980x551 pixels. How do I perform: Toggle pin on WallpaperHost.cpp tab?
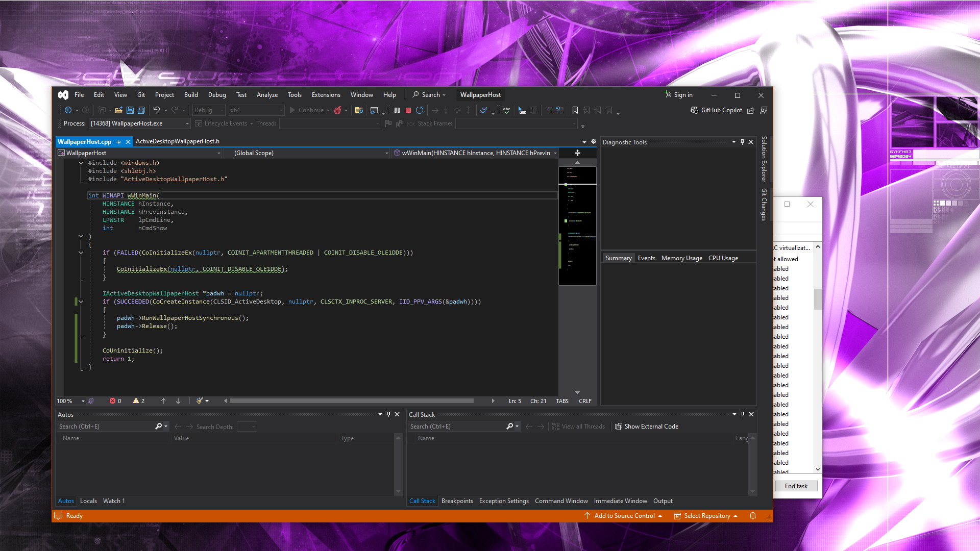[x=119, y=142]
